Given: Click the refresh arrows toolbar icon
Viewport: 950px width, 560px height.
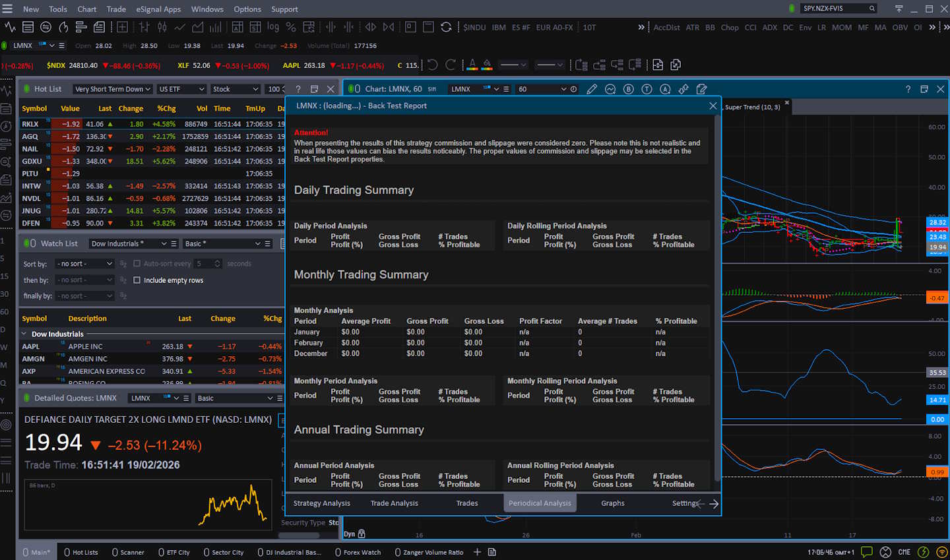Looking at the screenshot, I should [x=446, y=27].
